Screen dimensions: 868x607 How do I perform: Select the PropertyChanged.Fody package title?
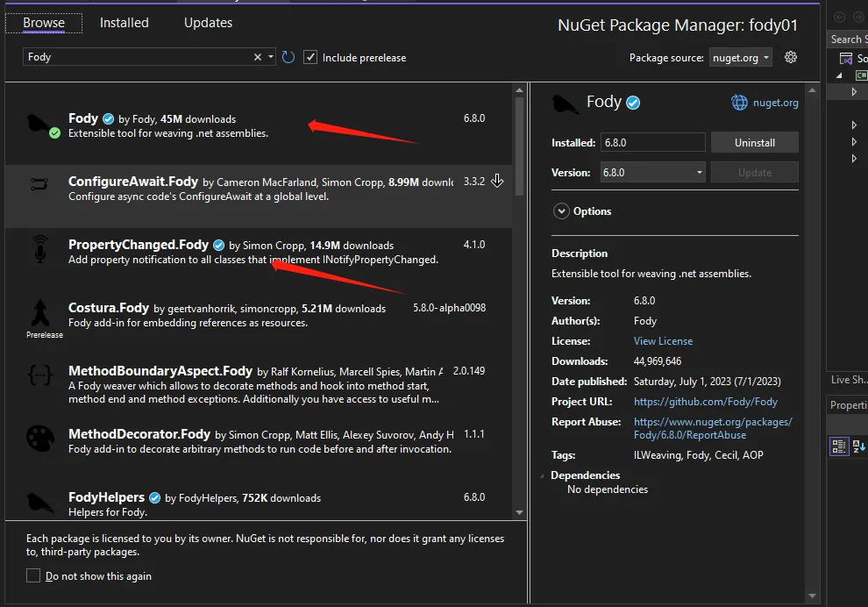tap(139, 245)
